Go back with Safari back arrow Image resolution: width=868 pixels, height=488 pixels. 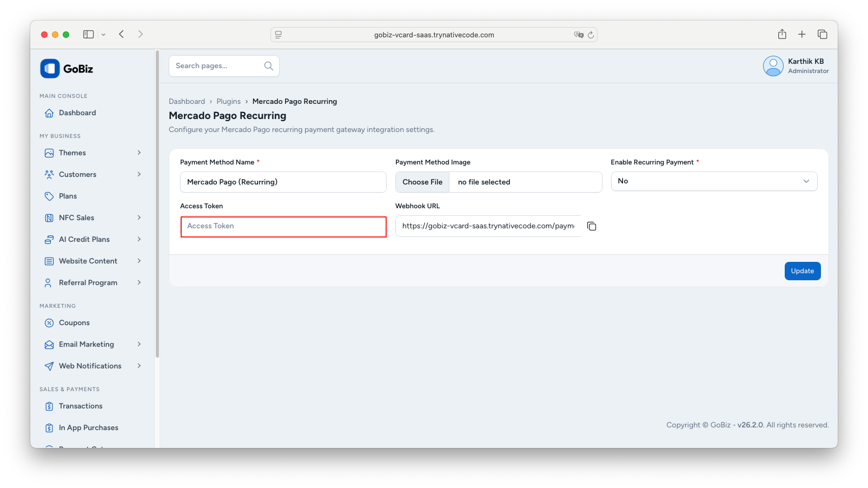tap(122, 35)
